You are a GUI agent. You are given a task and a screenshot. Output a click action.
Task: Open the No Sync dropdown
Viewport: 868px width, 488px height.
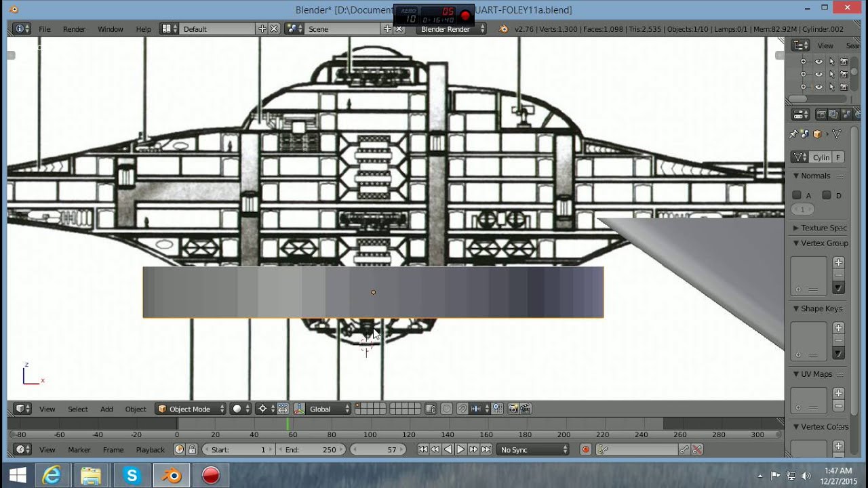(x=534, y=449)
